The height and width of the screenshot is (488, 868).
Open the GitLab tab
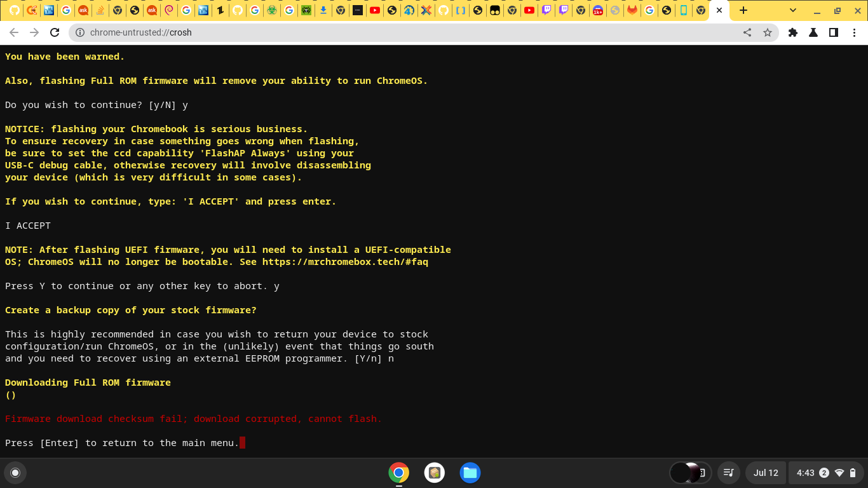tap(631, 10)
